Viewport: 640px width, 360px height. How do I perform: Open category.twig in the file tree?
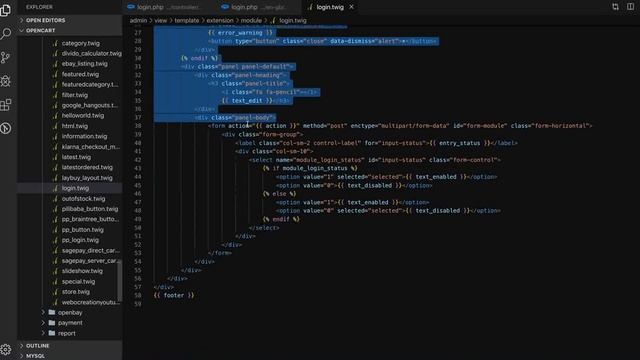click(80, 43)
